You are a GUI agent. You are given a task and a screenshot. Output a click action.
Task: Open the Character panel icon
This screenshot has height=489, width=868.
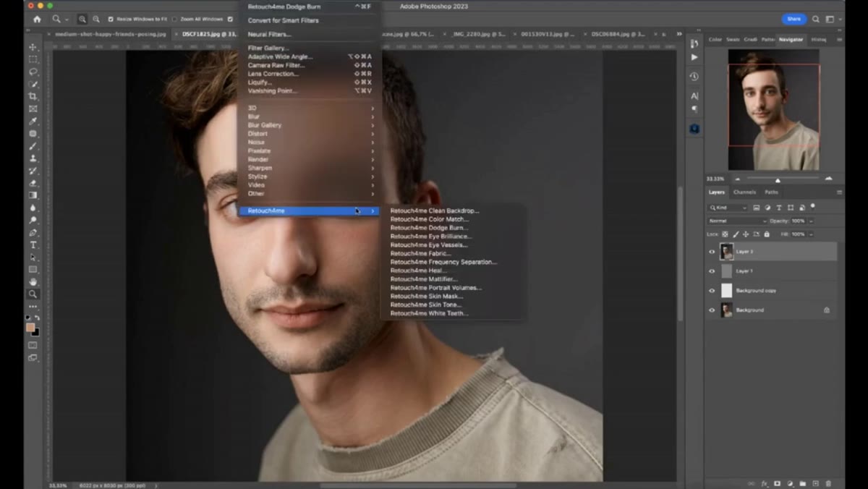694,95
